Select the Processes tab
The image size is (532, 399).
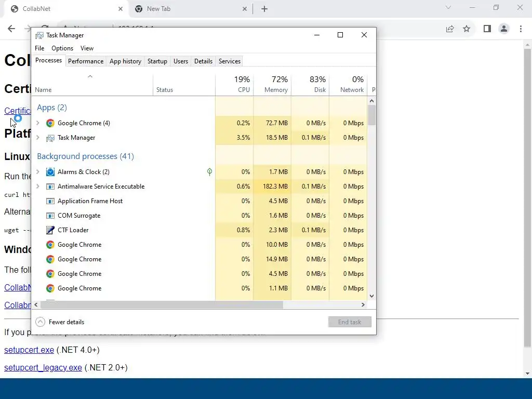click(48, 60)
